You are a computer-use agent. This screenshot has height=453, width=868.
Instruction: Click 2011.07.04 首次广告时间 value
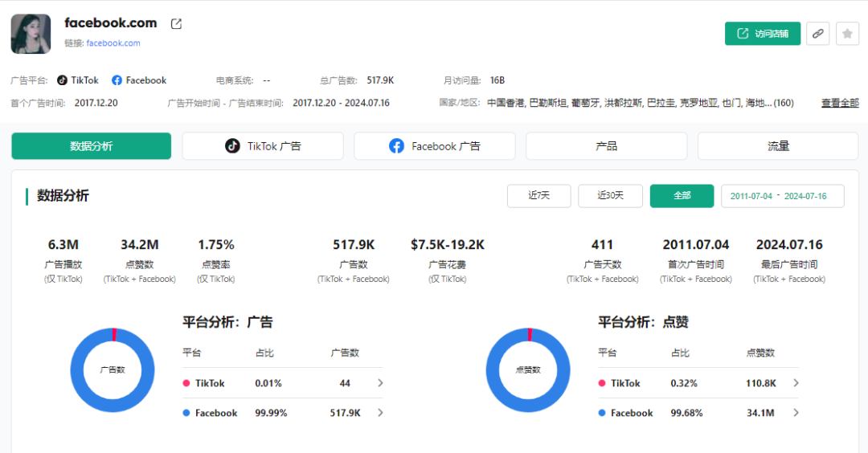(x=696, y=244)
